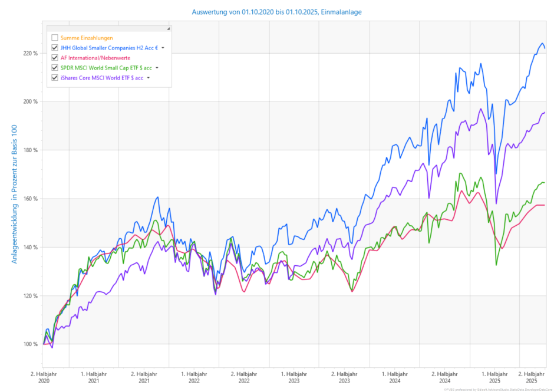Expand the SPDR MSCI World Small Cap dropdown
The width and height of the screenshot is (554, 392).
[157, 68]
